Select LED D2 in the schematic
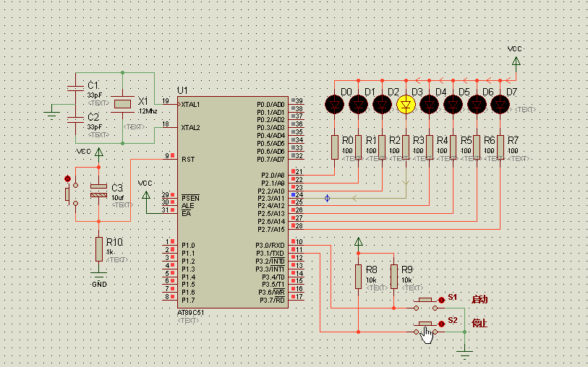This screenshot has height=367, width=588. point(382,105)
